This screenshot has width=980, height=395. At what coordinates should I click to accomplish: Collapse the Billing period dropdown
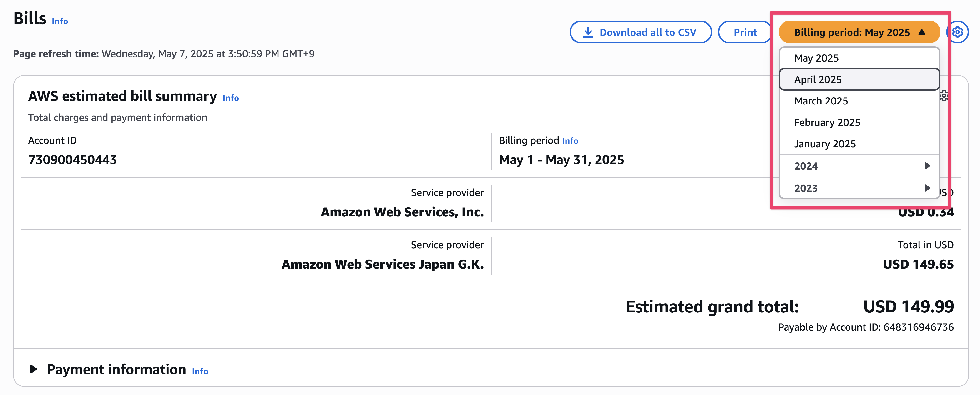point(859,32)
